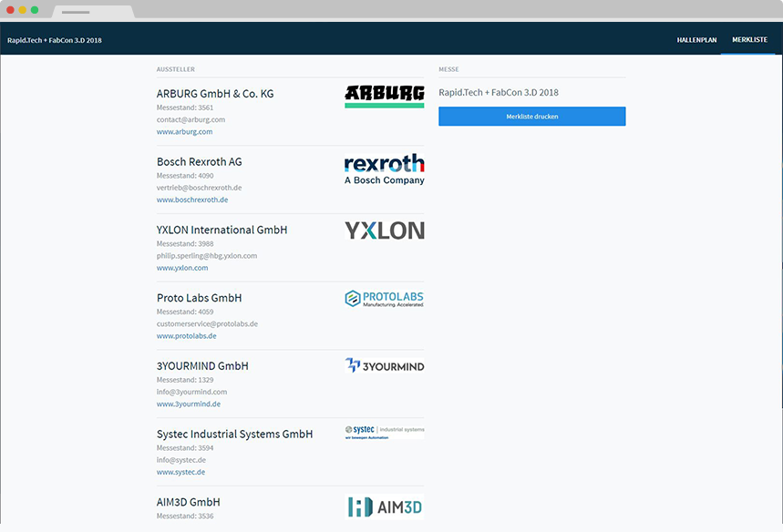This screenshot has width=783, height=532.
Task: Open the www.yxlon.com link
Action: (x=182, y=268)
